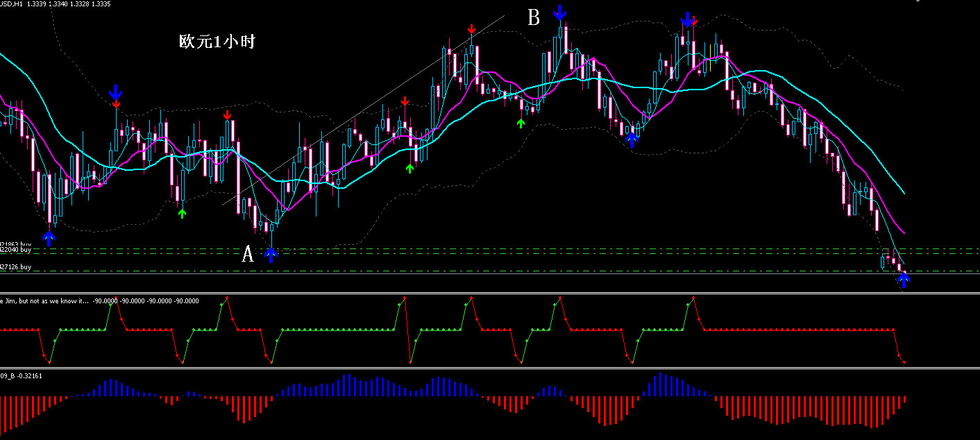
Task: Select the blue up arrow beside label A
Action: pos(271,255)
